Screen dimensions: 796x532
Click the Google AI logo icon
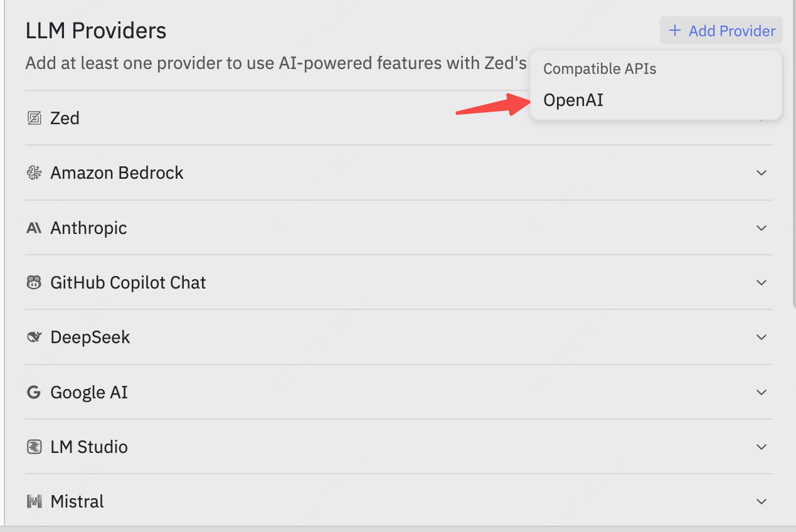34,392
